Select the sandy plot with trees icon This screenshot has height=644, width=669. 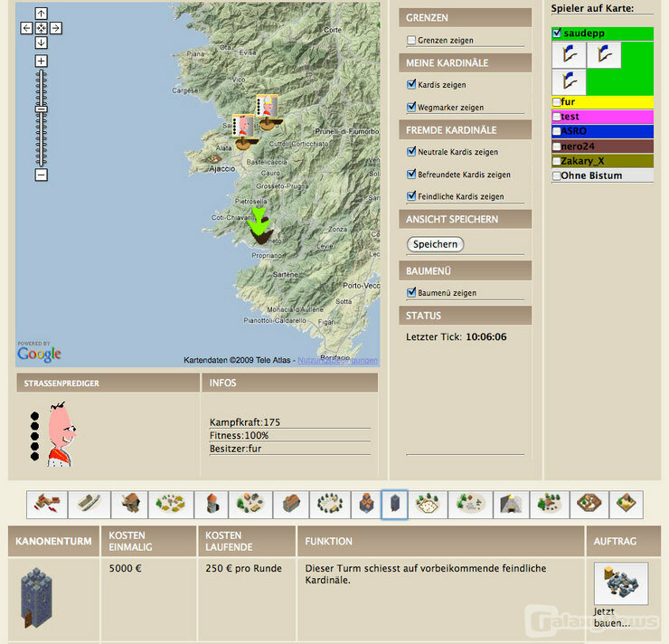[428, 505]
